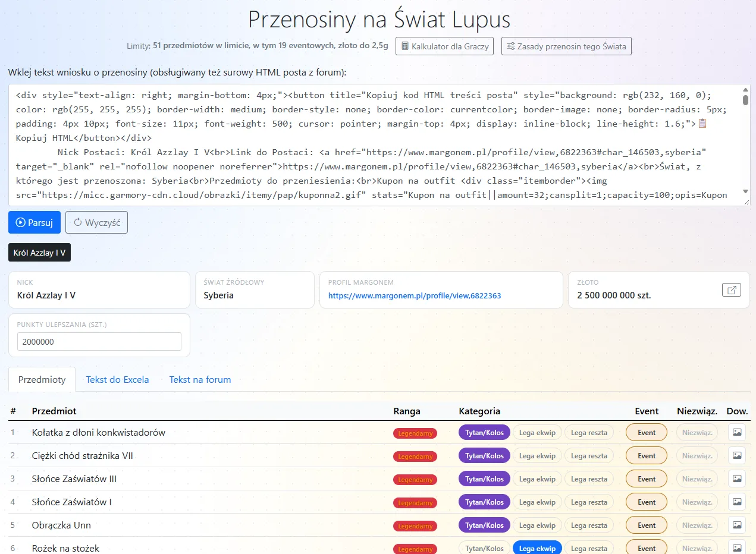Click the Ranga column header
This screenshot has width=756, height=554.
[x=407, y=411]
